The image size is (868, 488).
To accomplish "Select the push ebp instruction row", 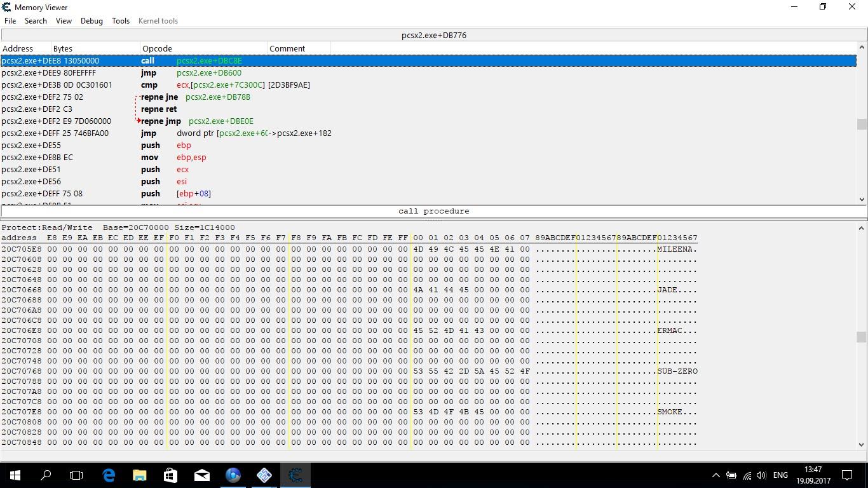I will (x=428, y=146).
